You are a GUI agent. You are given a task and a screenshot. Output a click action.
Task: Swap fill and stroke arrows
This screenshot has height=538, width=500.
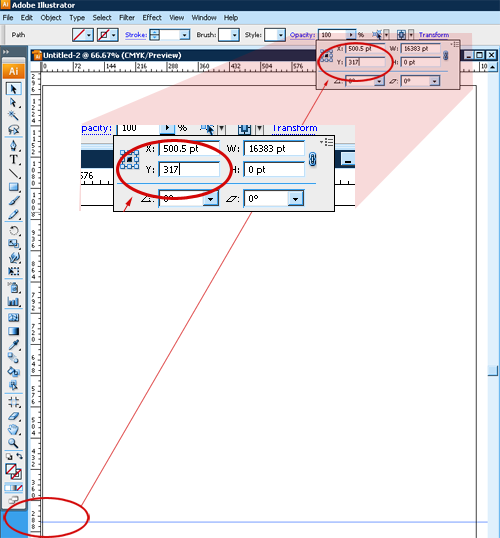coord(19,456)
